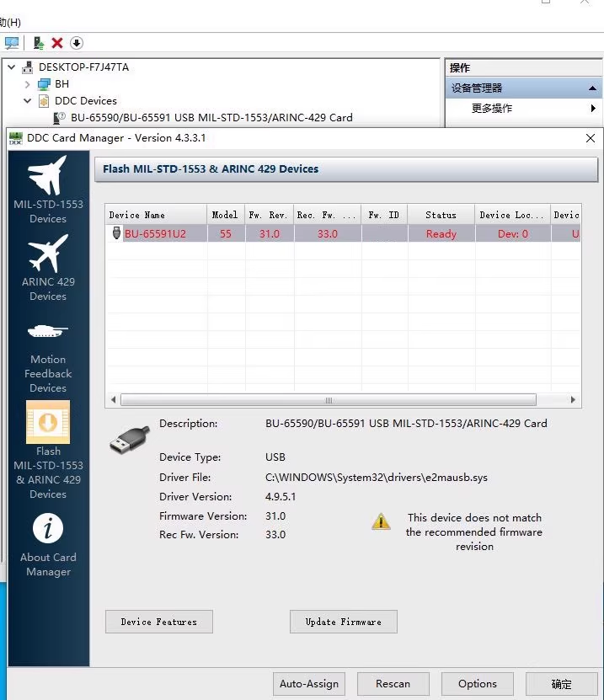Open 更多操作 submenu arrow
Viewport: 604px width, 700px height.
pyautogui.click(x=593, y=108)
